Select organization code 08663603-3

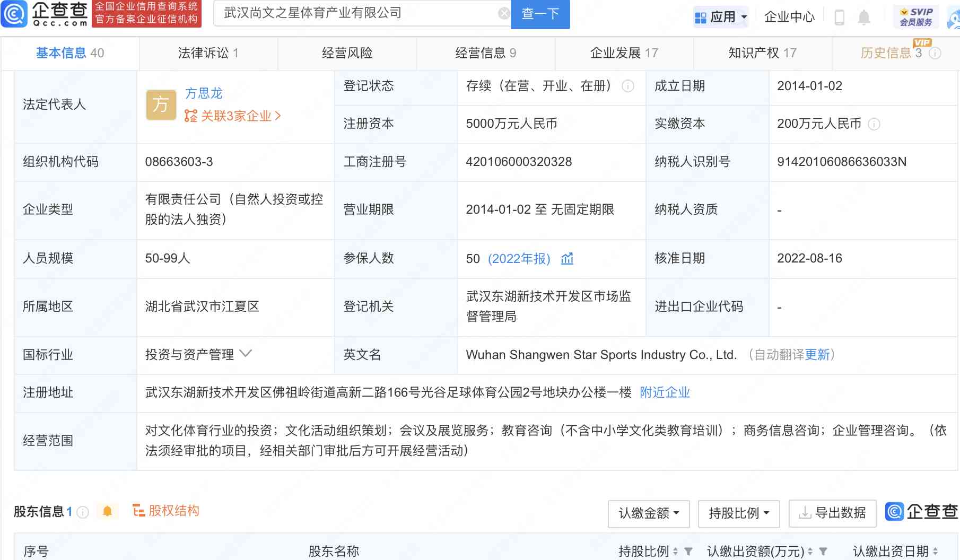(x=179, y=162)
